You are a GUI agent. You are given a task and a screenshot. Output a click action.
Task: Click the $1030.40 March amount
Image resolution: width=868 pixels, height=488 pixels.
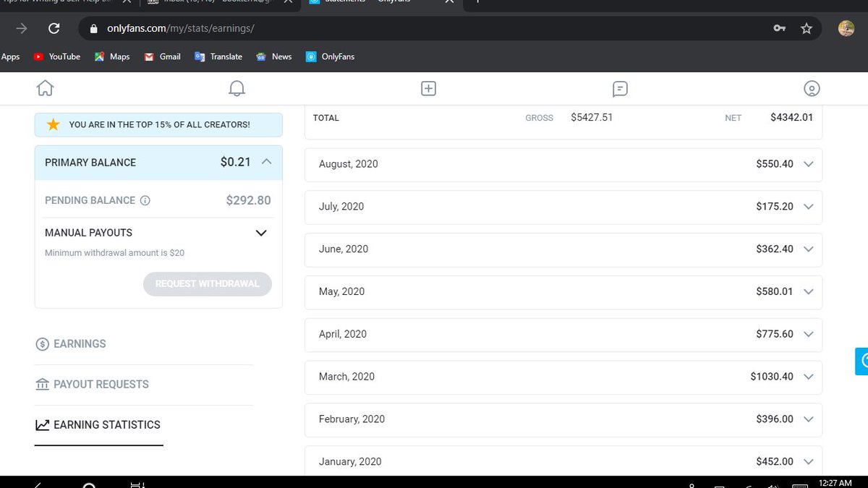(x=772, y=377)
